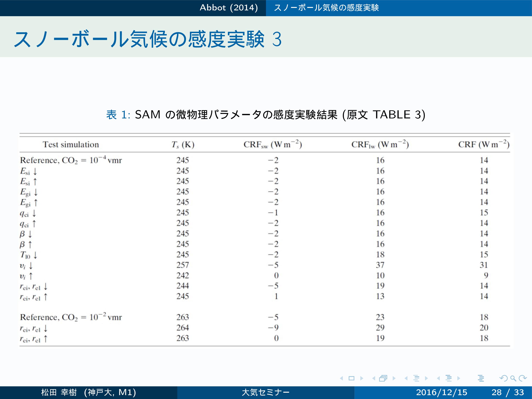Click the forward history curved arrow
This screenshot has height=399, width=532.
[523, 378]
